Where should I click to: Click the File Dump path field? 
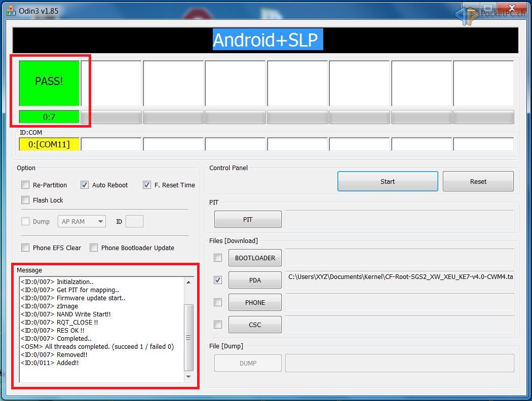(x=400, y=363)
